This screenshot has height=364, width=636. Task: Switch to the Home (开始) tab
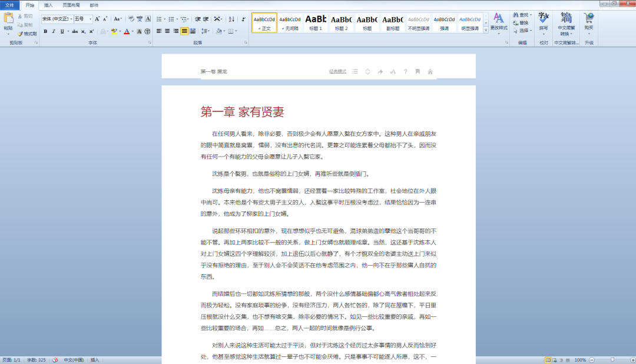point(30,5)
